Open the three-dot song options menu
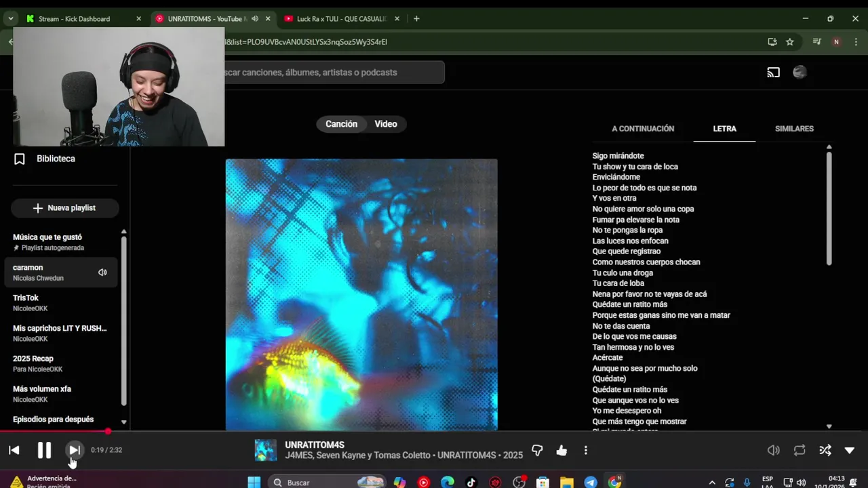The image size is (868, 488). [x=586, y=450]
